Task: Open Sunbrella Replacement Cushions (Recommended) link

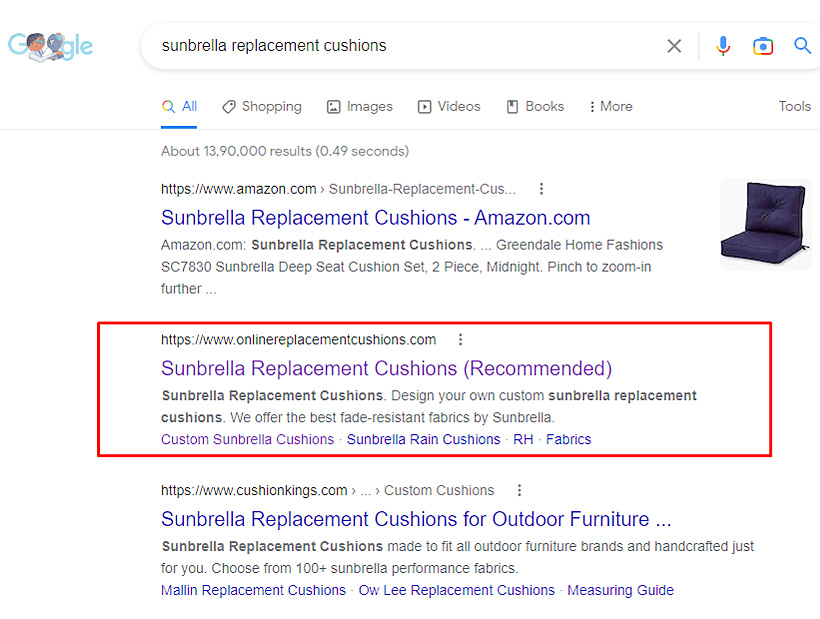Action: coord(386,369)
